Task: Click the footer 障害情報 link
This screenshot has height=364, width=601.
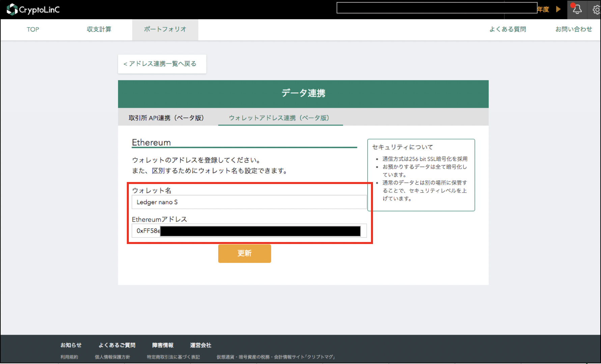Action: 163,345
